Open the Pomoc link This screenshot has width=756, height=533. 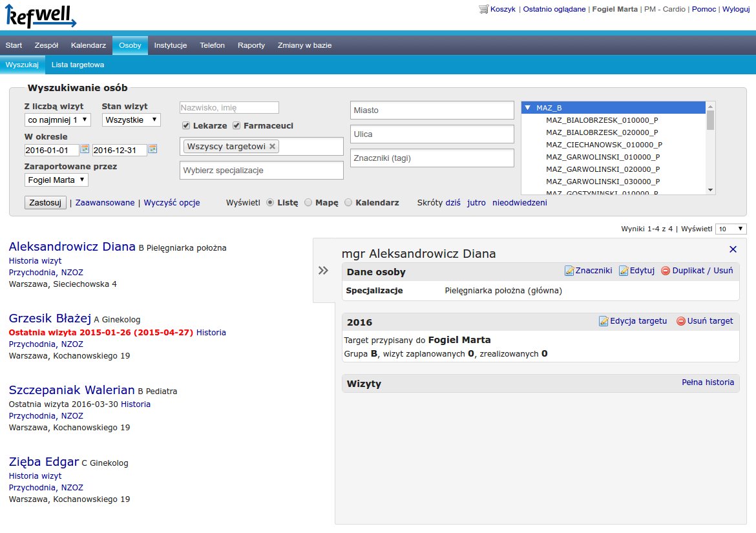(704, 9)
